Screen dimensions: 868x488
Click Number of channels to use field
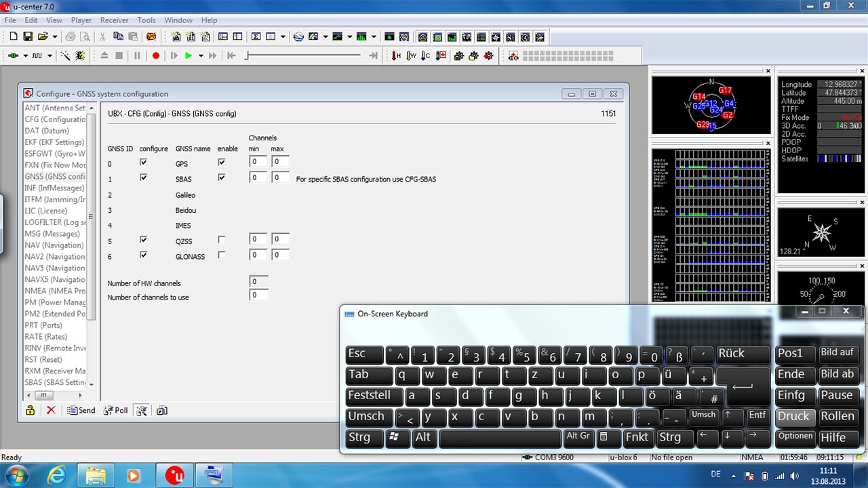click(x=259, y=296)
